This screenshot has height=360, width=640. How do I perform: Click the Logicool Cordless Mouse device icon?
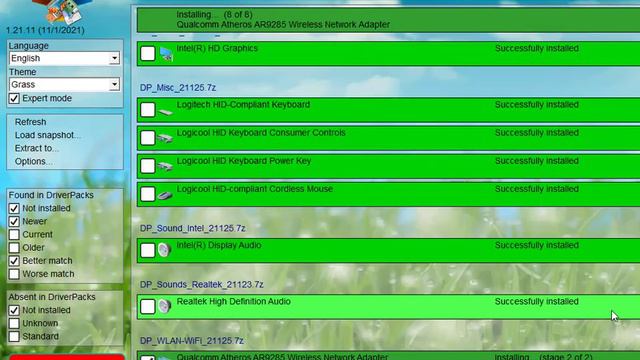click(x=165, y=196)
